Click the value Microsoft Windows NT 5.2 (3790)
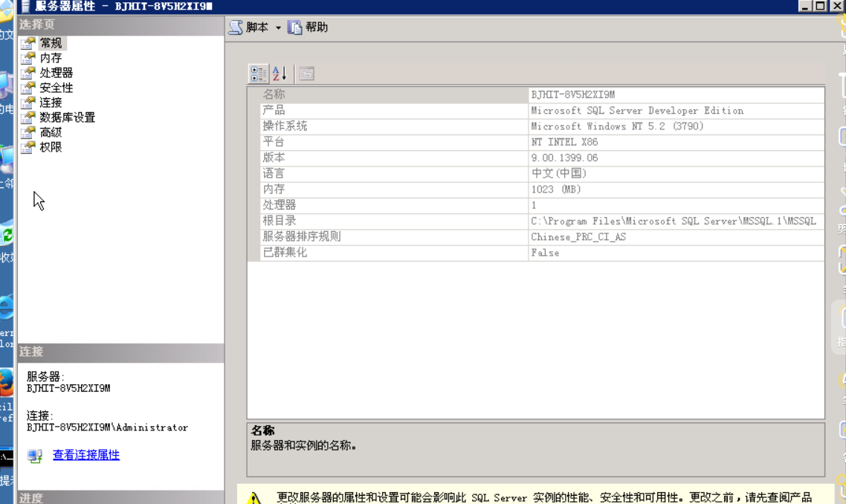The image size is (846, 504). point(617,126)
